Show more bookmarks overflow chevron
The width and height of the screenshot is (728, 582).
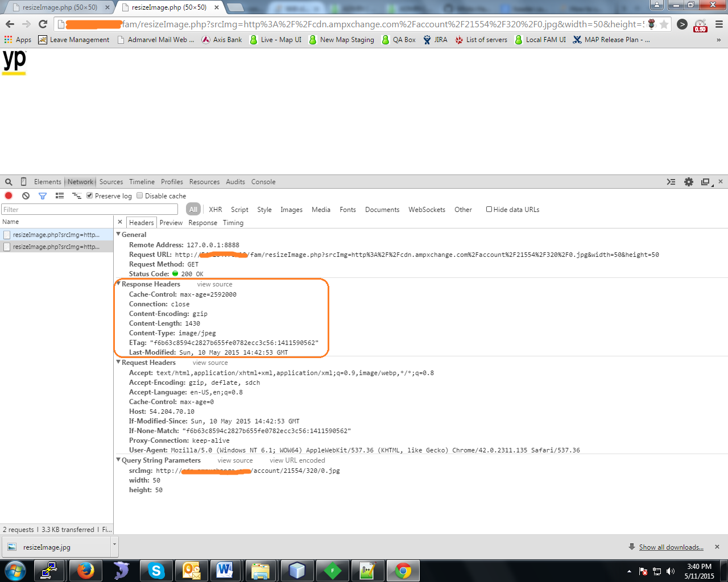pyautogui.click(x=718, y=40)
